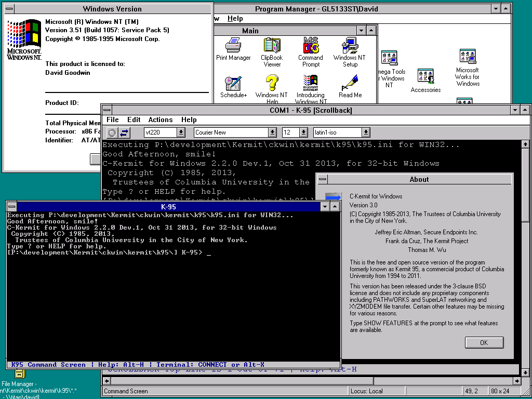Screen dimensions: 532x399
Task: Click 'Locus: Local' in the status bar
Action: coord(366,391)
